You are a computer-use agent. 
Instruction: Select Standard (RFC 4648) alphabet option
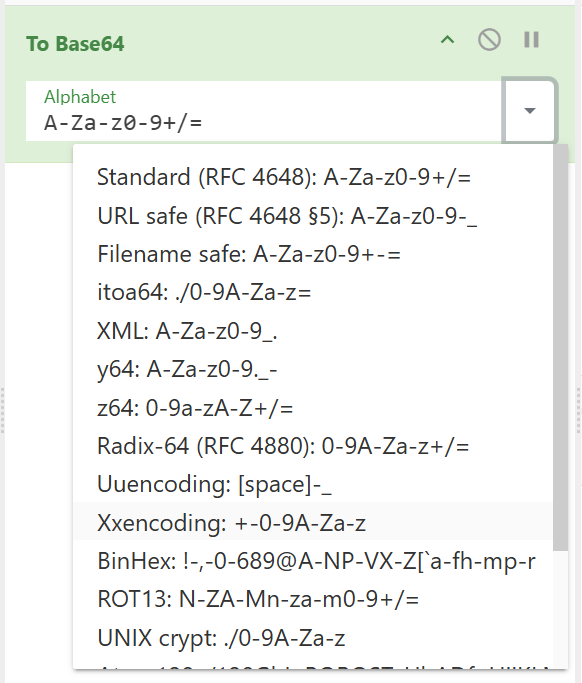coord(313,177)
